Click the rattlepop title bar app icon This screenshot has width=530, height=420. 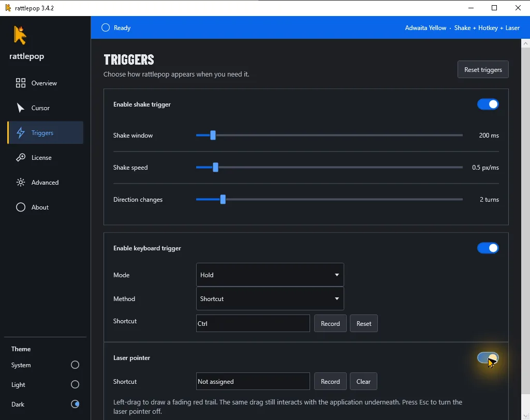tap(8, 8)
